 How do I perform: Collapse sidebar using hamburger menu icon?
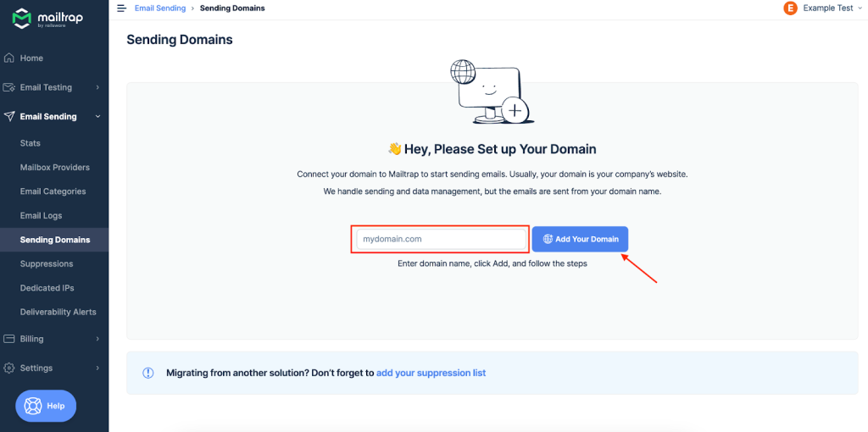tap(122, 8)
